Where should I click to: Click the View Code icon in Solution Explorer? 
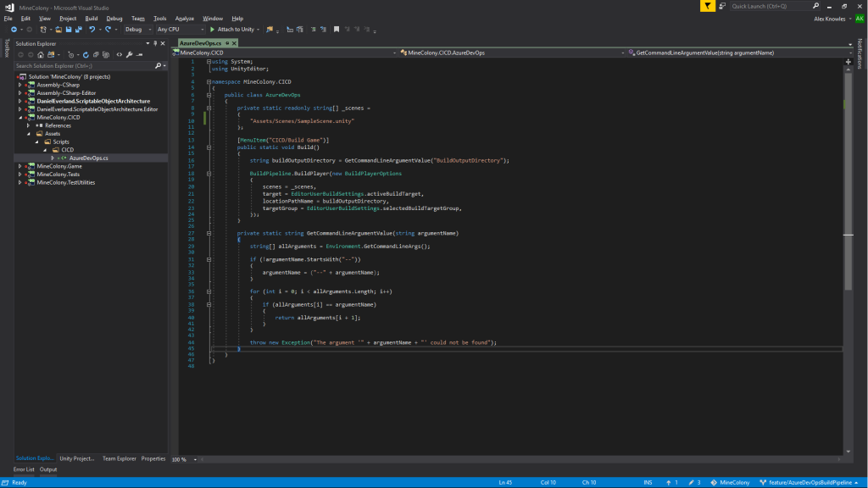coord(119,54)
